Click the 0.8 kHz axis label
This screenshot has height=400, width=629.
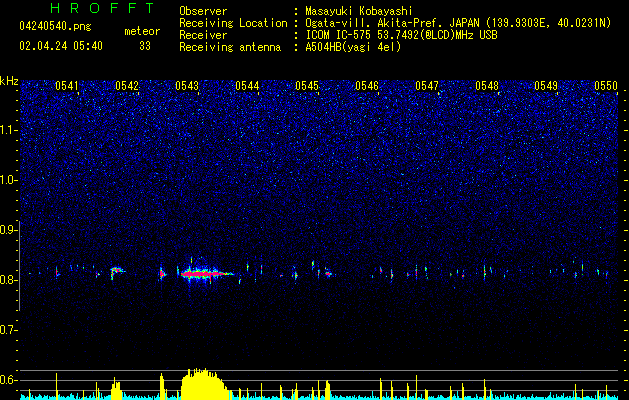tap(9, 280)
